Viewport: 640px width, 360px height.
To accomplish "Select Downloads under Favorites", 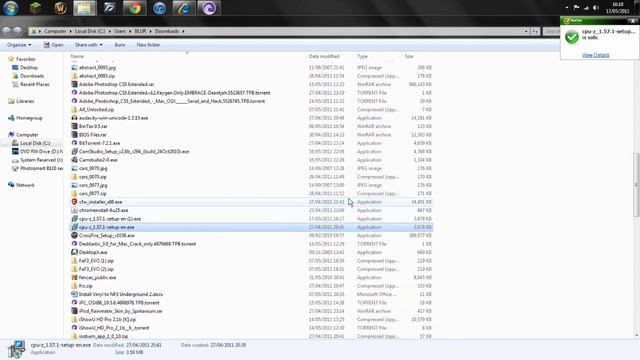I will (32, 76).
